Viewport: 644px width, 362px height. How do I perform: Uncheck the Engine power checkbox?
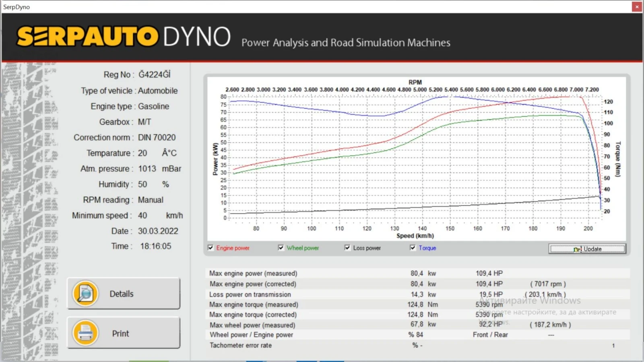(x=211, y=248)
